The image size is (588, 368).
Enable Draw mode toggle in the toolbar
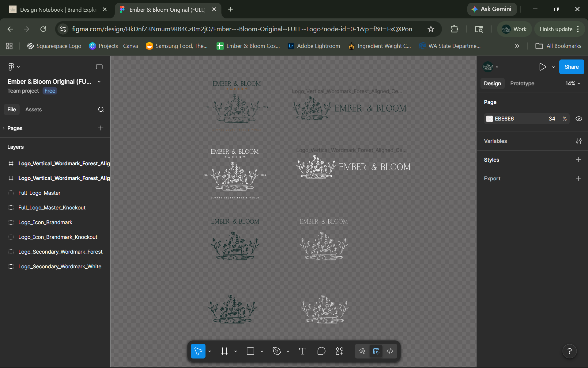click(362, 351)
